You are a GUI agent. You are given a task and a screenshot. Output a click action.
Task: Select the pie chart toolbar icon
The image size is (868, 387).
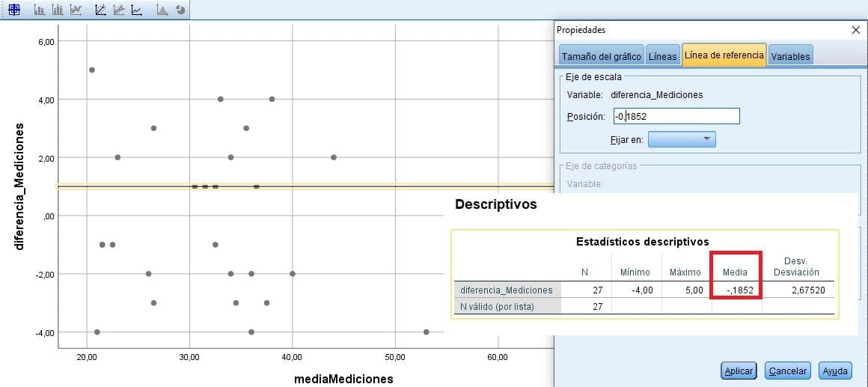point(180,10)
